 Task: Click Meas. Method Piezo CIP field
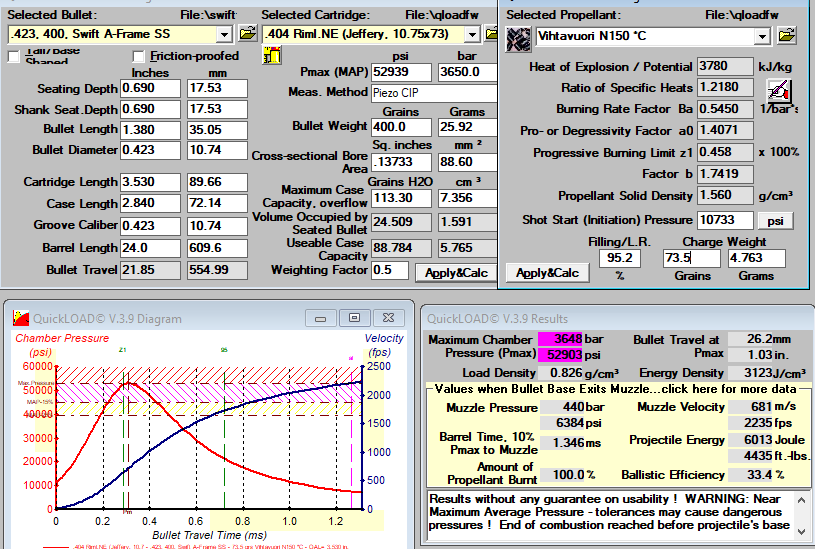point(434,93)
